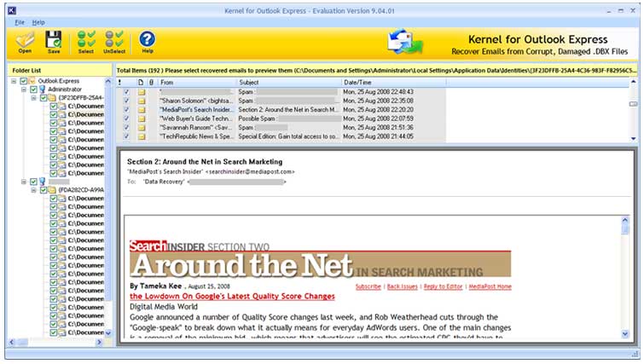Click email list scroll-down arrow
644x364 pixels.
(633, 139)
